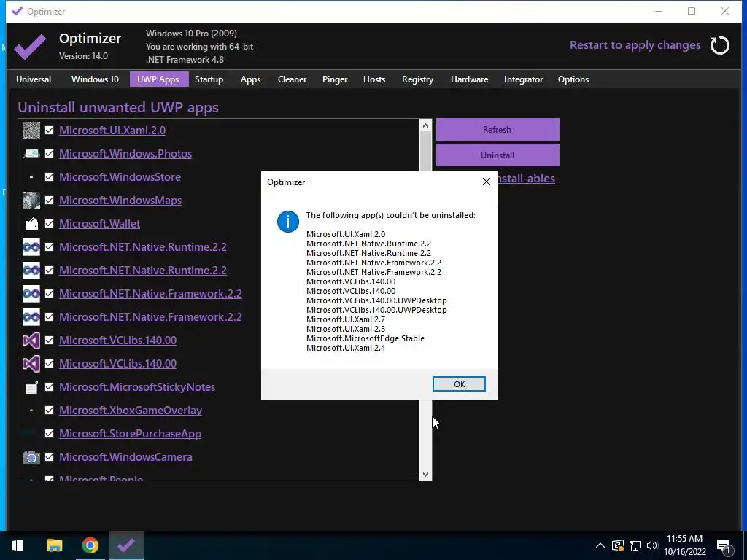Viewport: 747px width, 560px height.
Task: Click OK in the Optimizer dialog
Action: point(459,384)
